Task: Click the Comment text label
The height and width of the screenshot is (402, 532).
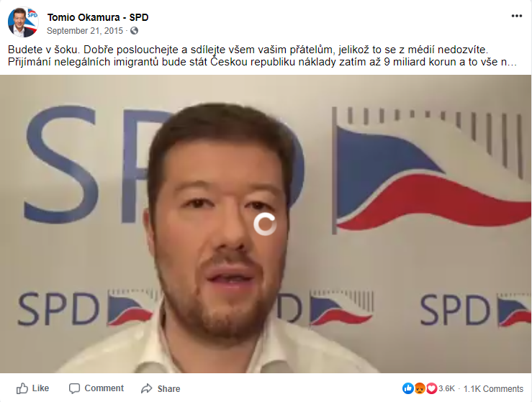Action: coord(104,388)
